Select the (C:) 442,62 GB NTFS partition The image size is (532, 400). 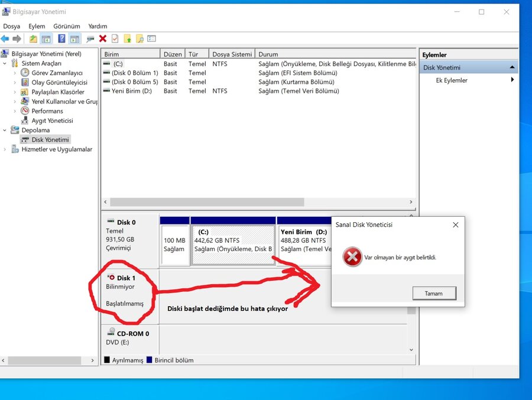[x=233, y=241]
